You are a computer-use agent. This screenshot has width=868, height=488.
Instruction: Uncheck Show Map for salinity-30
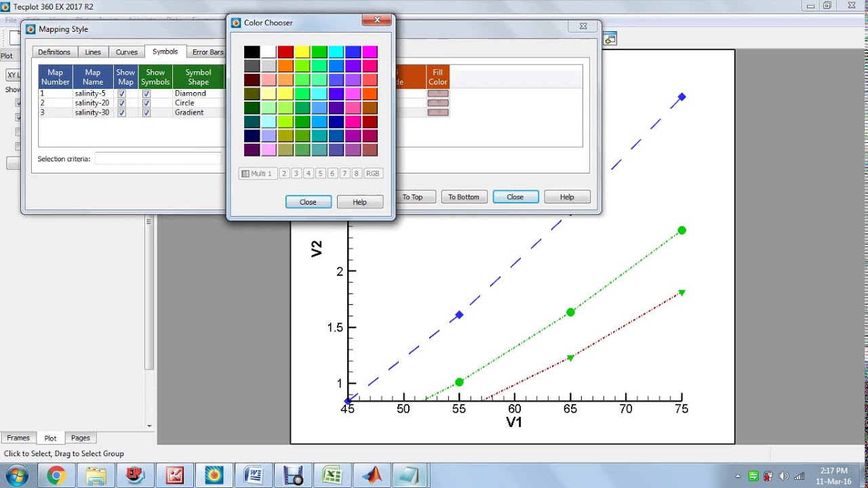pyautogui.click(x=121, y=113)
